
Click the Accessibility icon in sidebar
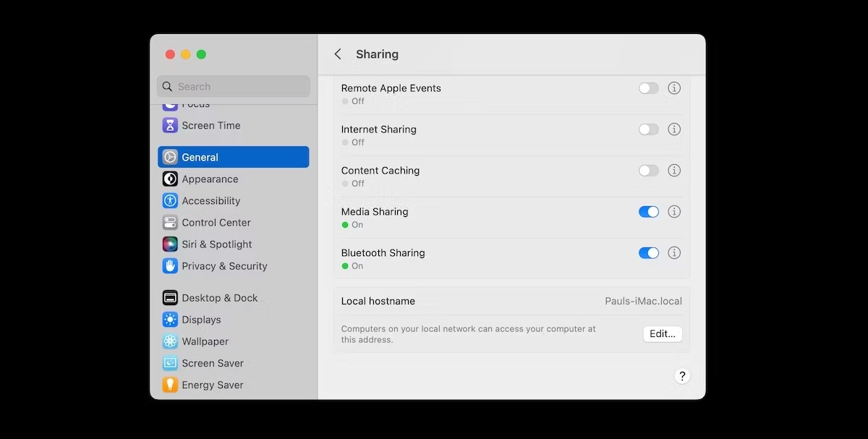170,200
